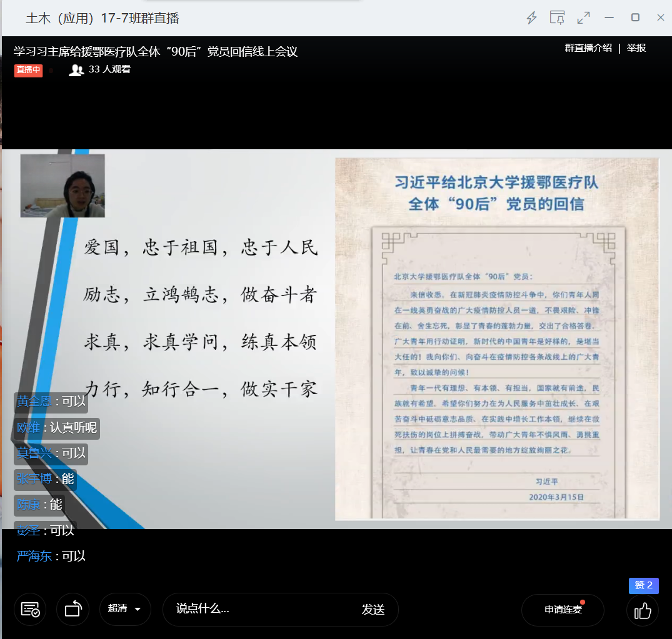Click 发送 to send the message
Screen dimensions: 672x639
[373, 610]
